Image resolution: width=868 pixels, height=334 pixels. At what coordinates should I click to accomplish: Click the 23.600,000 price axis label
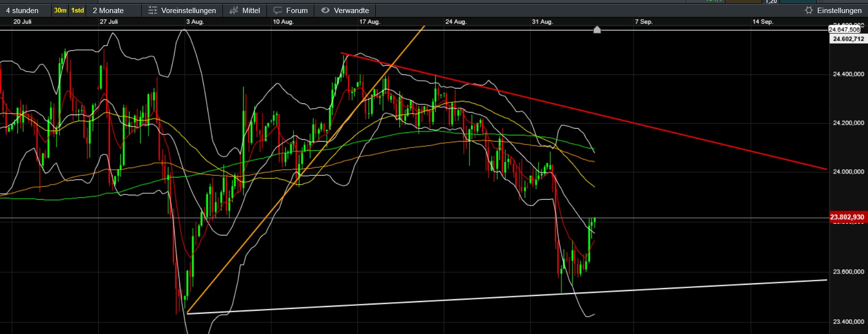pos(848,272)
